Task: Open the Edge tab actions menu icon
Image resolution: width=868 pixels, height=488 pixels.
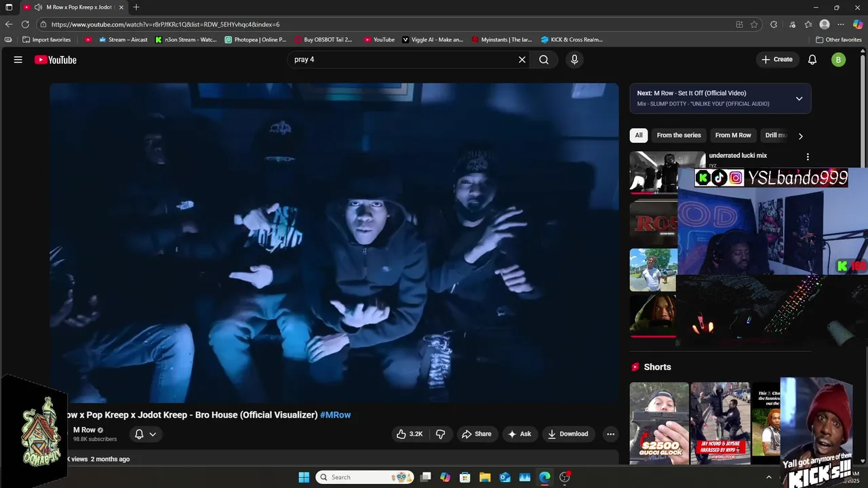Action: 9,7
